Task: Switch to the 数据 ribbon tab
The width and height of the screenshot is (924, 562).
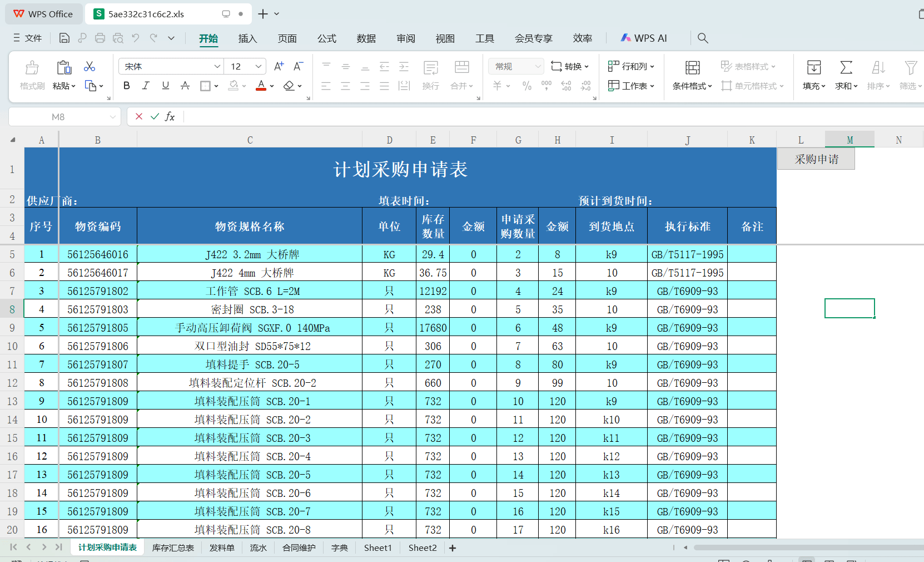Action: click(x=366, y=38)
